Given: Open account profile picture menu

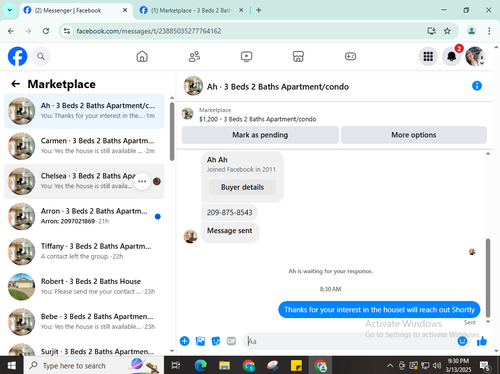Looking at the screenshot, I should coord(475,56).
